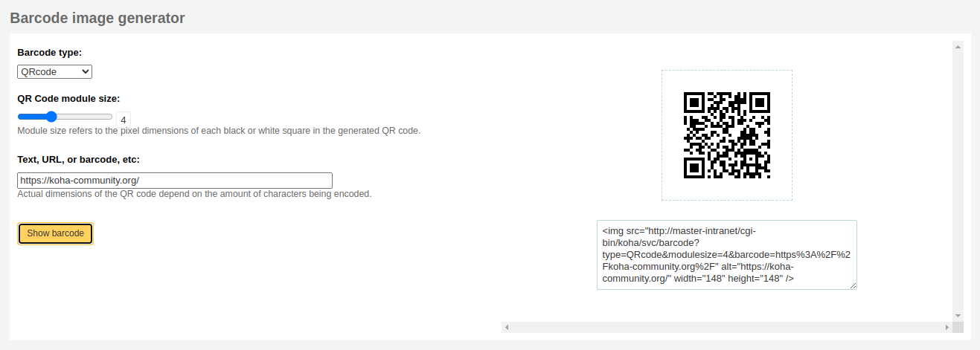Click the module size value 4
This screenshot has height=350, width=980.
(x=123, y=119)
